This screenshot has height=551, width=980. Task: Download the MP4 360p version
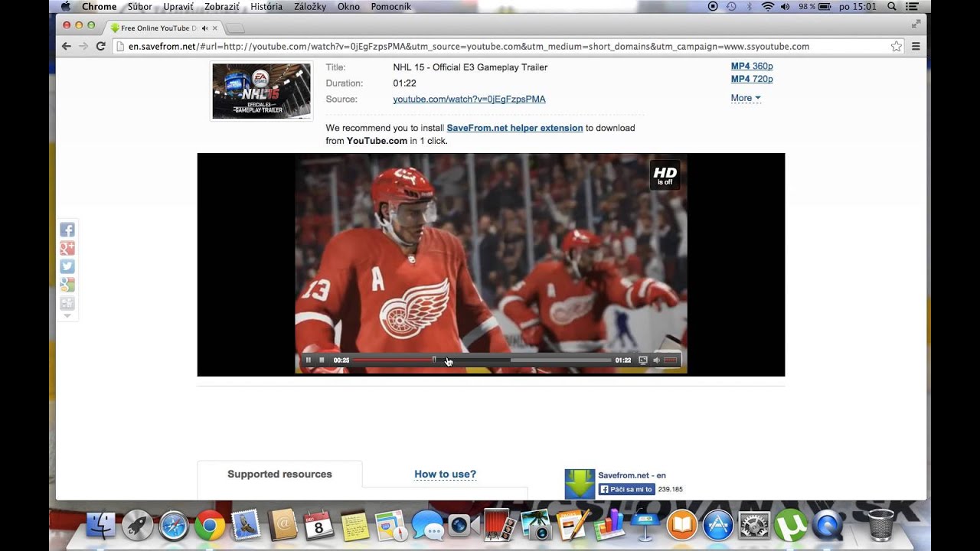(x=752, y=66)
